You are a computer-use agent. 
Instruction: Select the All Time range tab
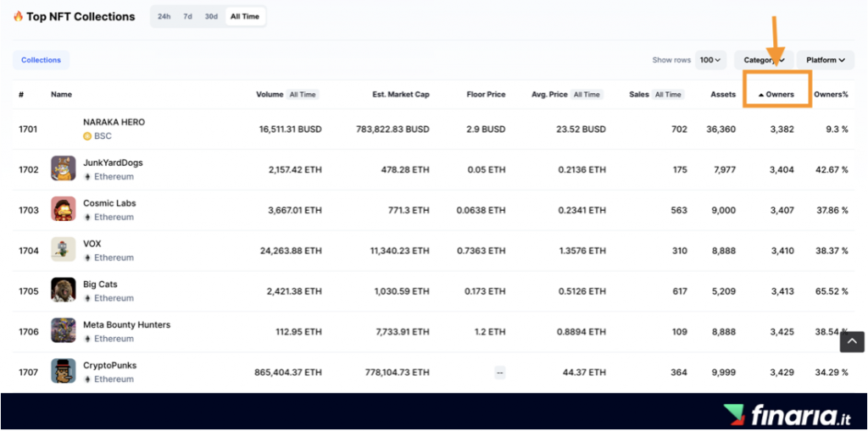(x=245, y=17)
